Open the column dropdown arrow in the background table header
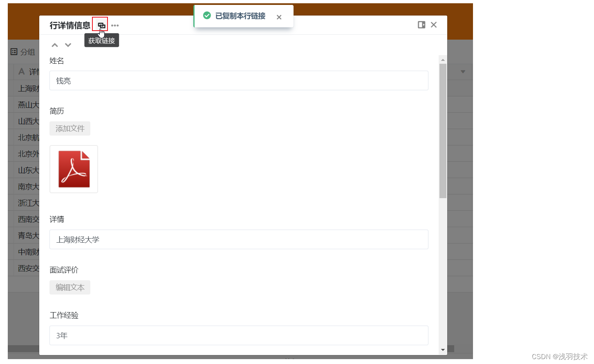 [x=463, y=71]
